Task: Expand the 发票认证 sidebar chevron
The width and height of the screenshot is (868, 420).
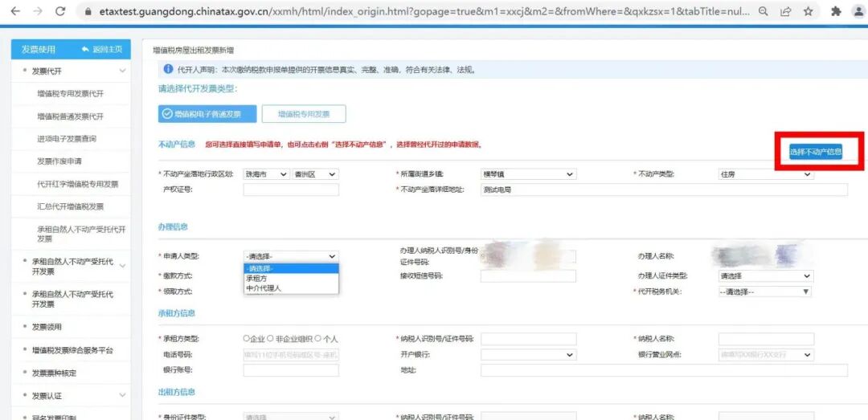Action: point(122,396)
